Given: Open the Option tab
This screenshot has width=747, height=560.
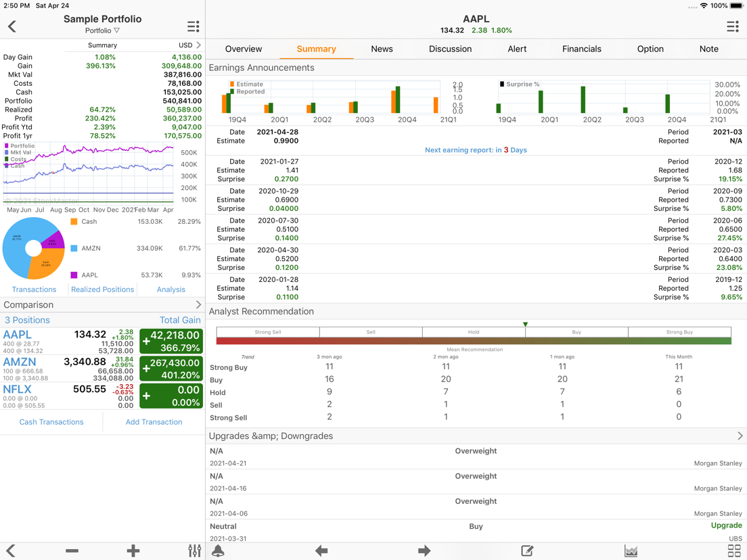Looking at the screenshot, I should click(650, 49).
